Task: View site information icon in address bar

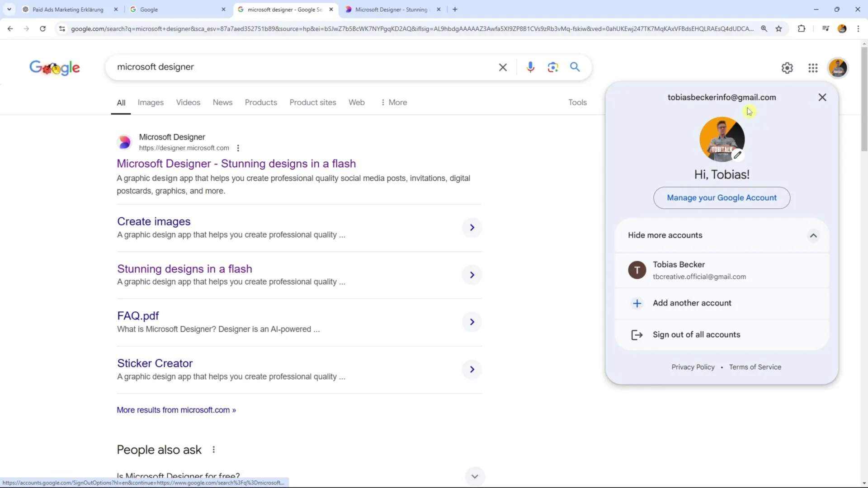Action: click(x=62, y=28)
